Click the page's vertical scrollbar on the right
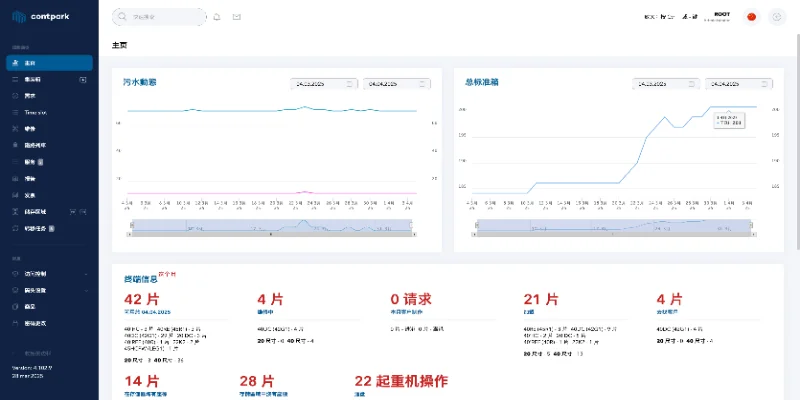This screenshot has width=800, height=400. coord(796,150)
